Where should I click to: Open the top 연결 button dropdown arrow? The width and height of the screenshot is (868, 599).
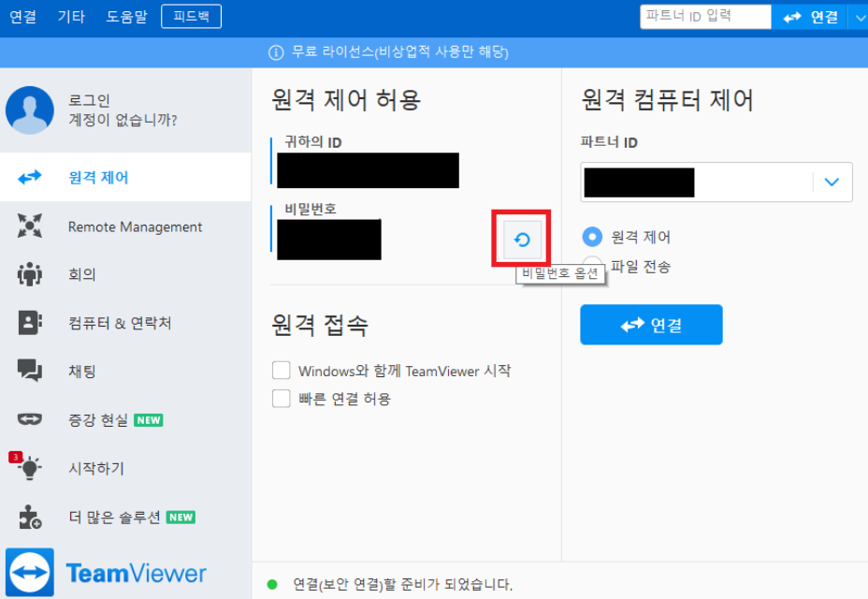[x=860, y=17]
